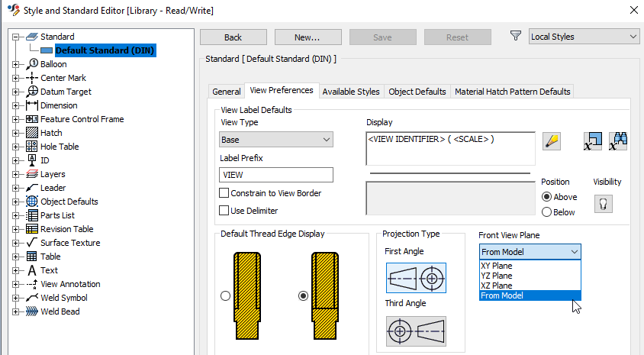Image resolution: width=644 pixels, height=355 pixels.
Task: Click the ID style icon in the tree
Action: pos(32,160)
